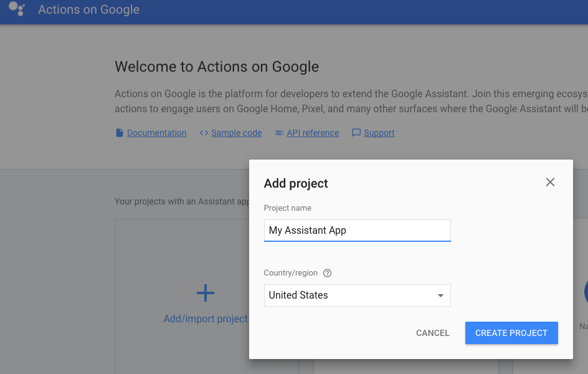
Task: Click the Actions on Google logo
Action: [x=17, y=10]
